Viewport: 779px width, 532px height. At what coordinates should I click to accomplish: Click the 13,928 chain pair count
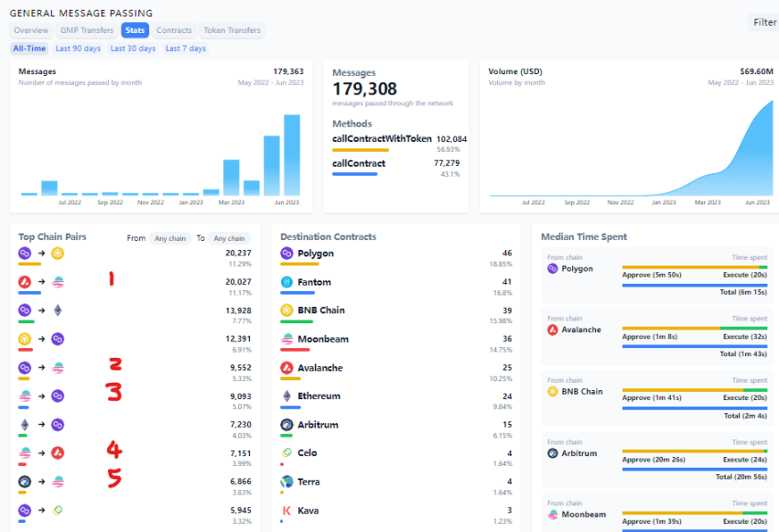[x=239, y=310]
